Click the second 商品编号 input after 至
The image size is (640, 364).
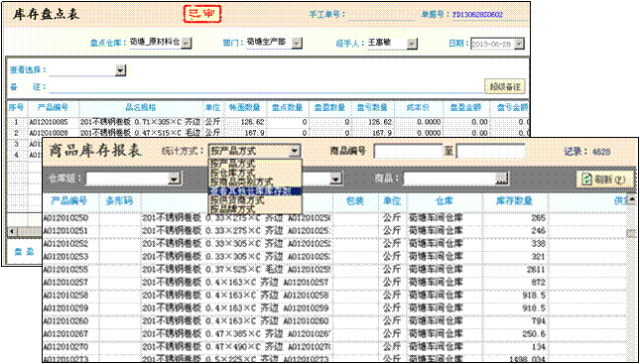pyautogui.click(x=490, y=152)
